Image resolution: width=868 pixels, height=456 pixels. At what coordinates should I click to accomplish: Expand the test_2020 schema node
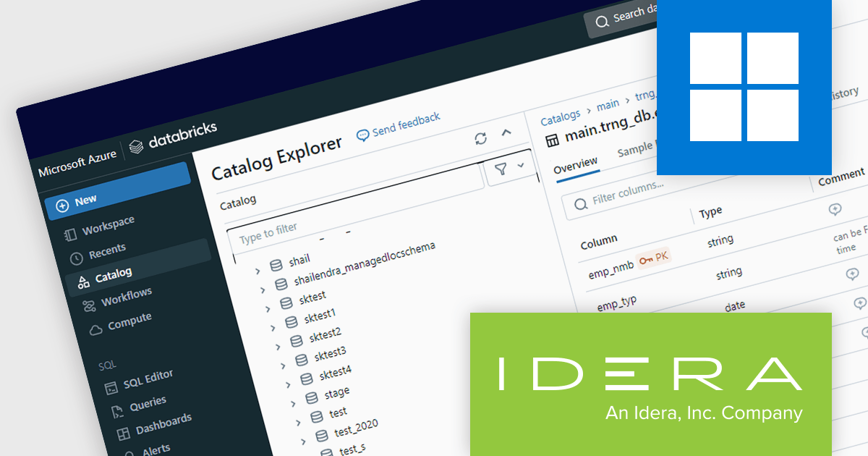(304, 441)
